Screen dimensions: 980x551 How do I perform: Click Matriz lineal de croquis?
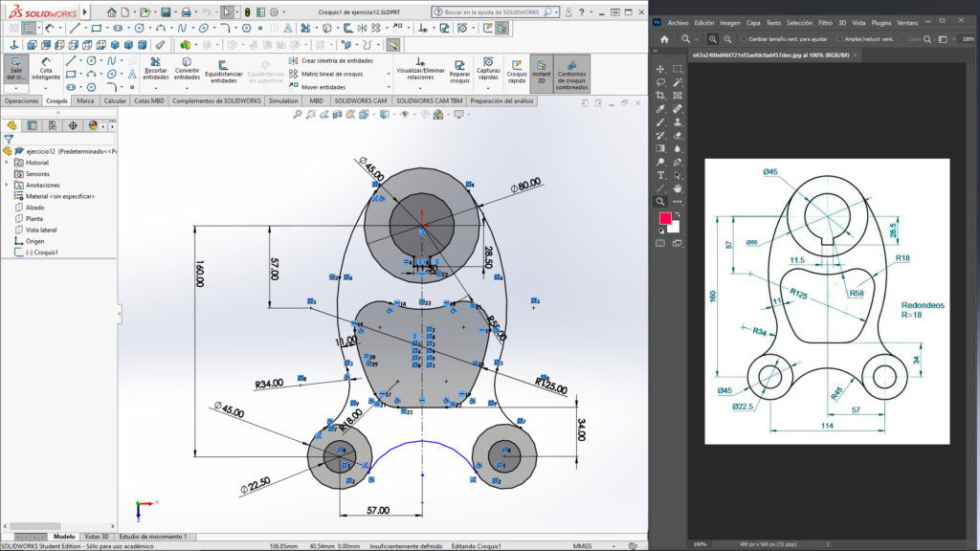click(x=330, y=73)
